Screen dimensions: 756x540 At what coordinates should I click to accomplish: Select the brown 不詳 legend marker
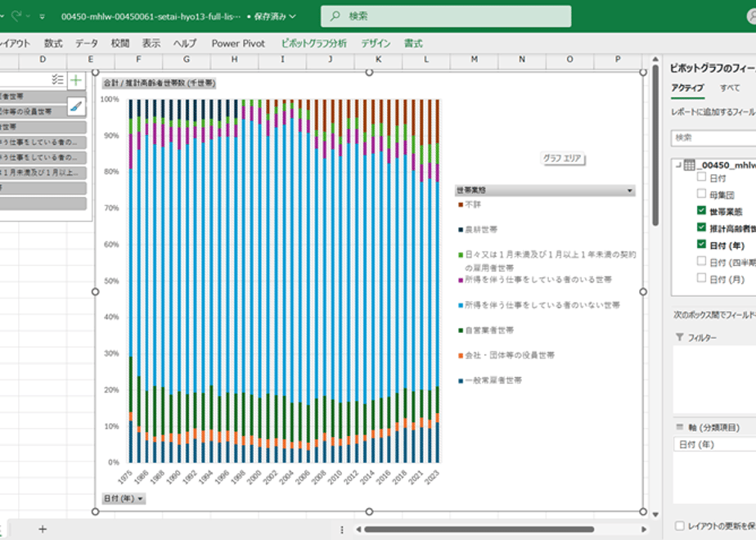pos(461,205)
